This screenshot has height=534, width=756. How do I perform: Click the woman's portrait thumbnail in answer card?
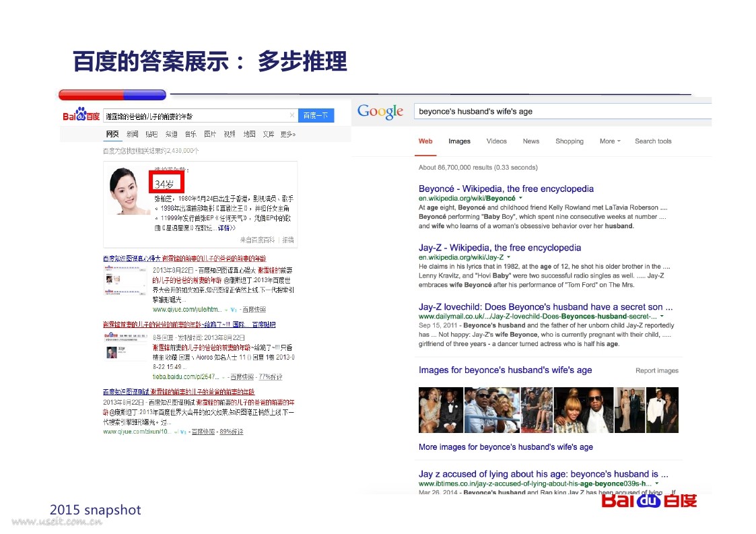(127, 191)
